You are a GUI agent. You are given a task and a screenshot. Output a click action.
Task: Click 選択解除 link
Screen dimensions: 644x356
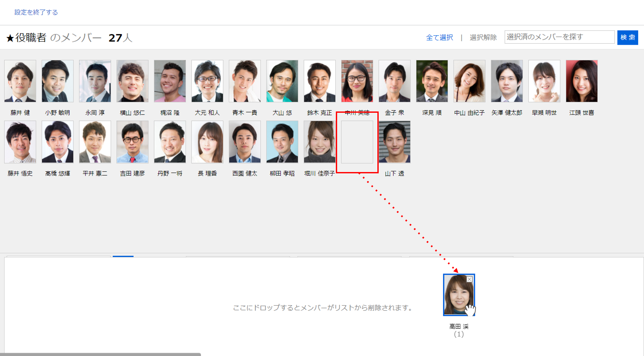[x=483, y=37]
